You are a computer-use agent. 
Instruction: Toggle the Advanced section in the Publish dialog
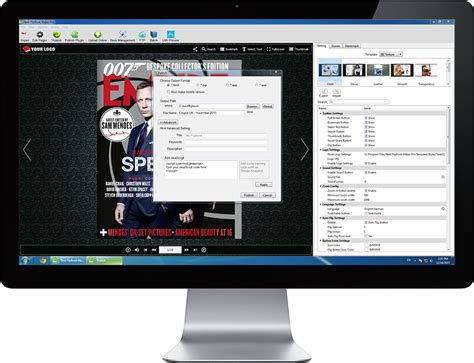pos(168,122)
